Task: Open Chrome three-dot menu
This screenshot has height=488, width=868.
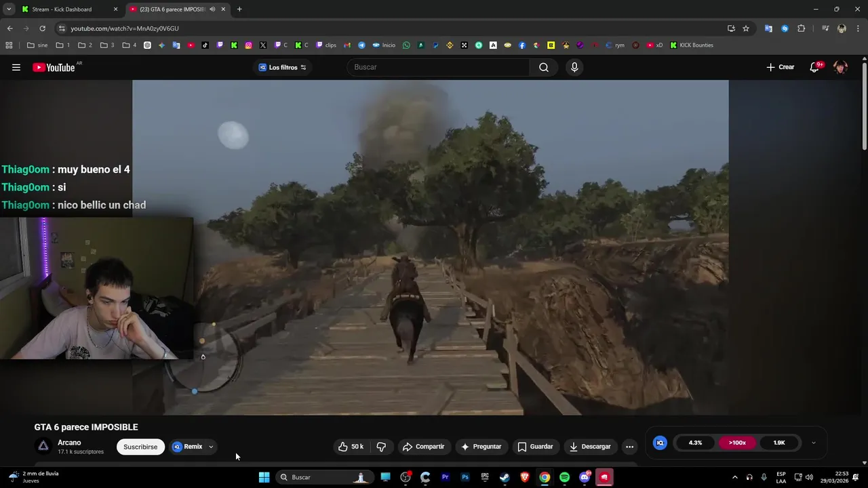Action: (857, 28)
